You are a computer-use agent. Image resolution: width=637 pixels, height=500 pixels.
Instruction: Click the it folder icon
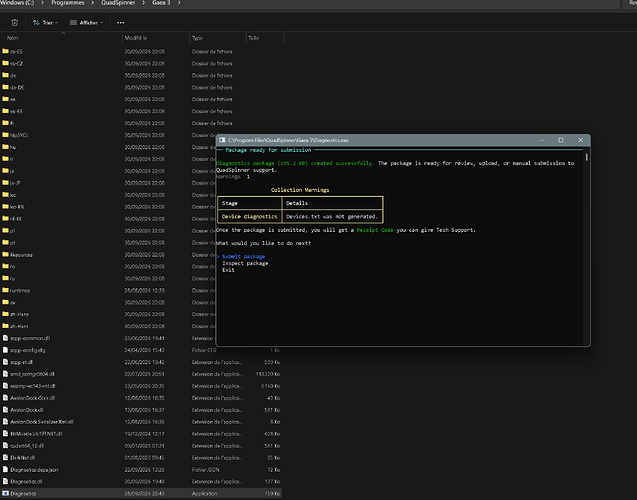pos(5,159)
